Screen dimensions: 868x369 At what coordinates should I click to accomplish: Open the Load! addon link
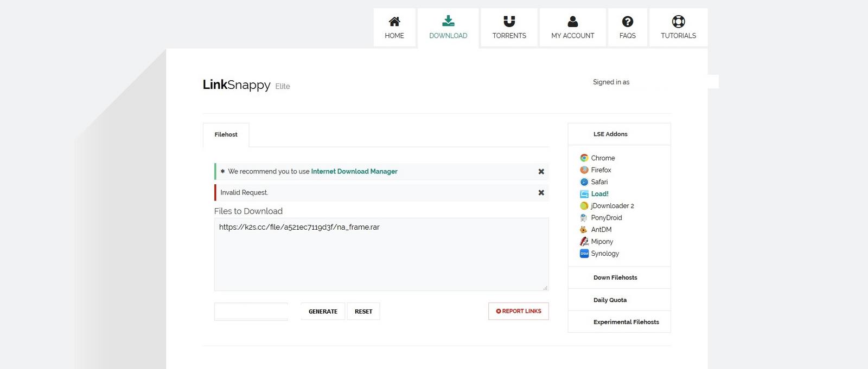pyautogui.click(x=599, y=193)
